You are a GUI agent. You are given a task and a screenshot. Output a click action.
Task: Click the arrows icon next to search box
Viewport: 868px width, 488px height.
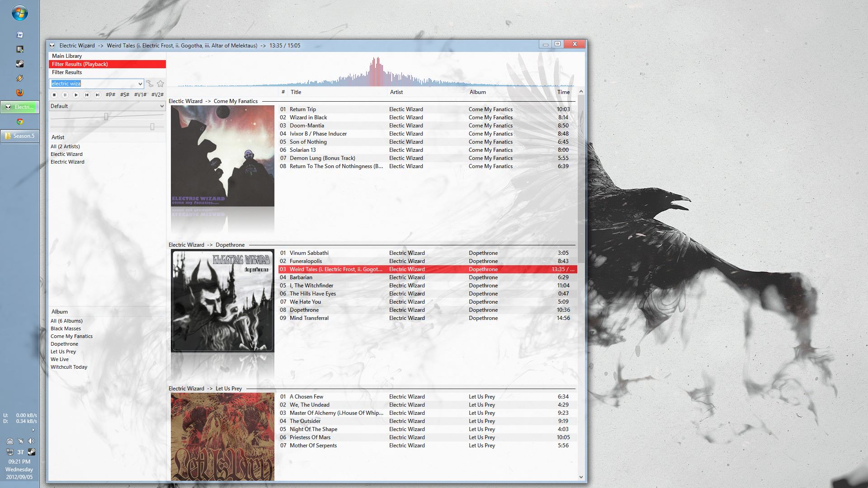pyautogui.click(x=150, y=84)
